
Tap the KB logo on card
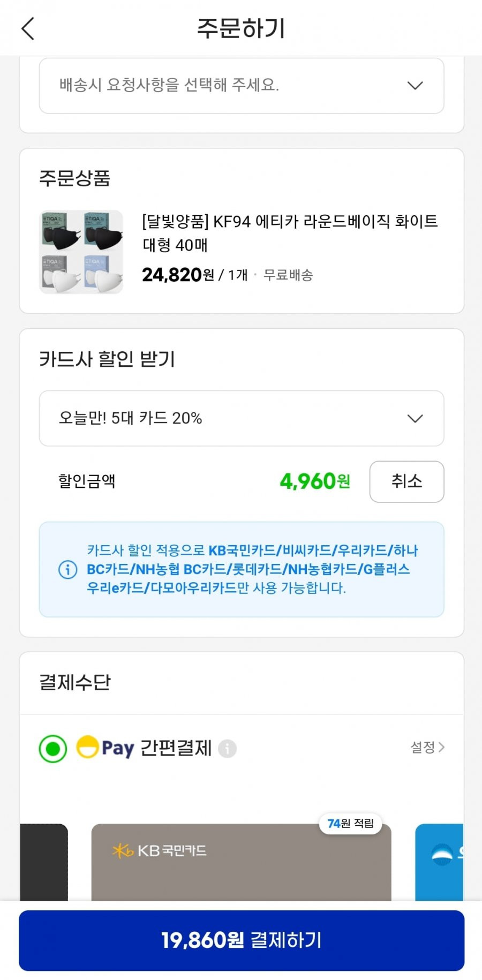click(x=123, y=850)
